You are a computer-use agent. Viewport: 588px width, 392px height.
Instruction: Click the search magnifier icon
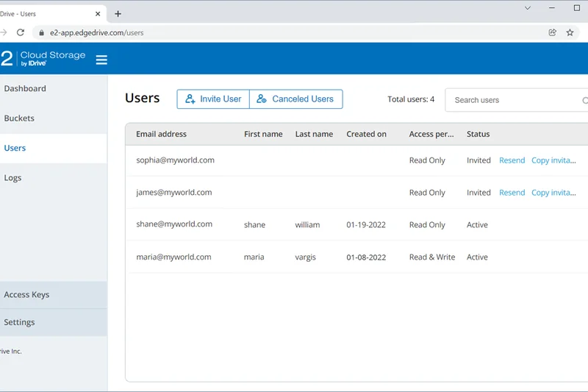[x=585, y=100]
